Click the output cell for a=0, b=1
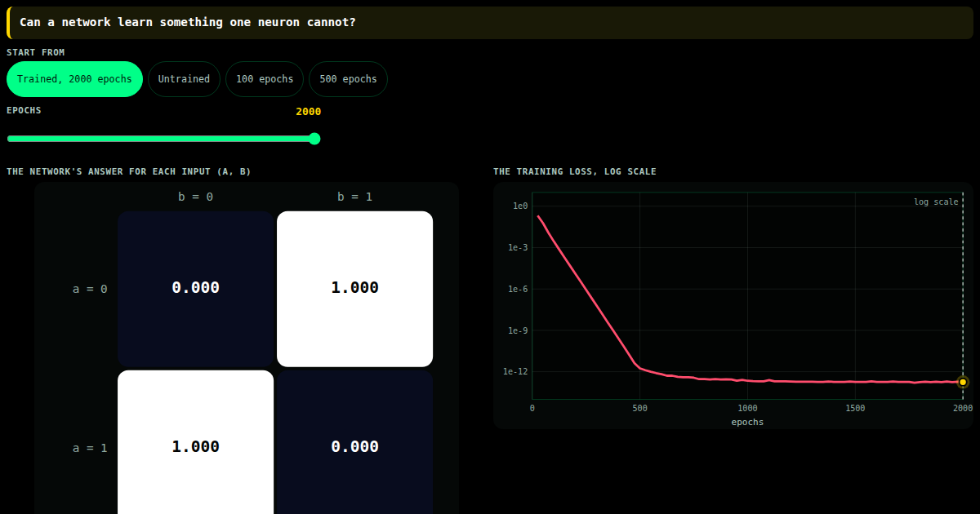The image size is (980, 514). (x=354, y=289)
